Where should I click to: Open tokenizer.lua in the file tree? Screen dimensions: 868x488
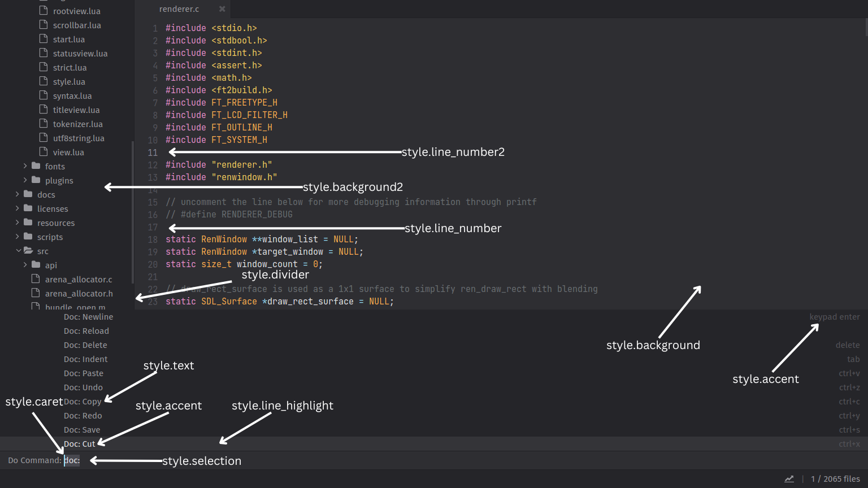tap(78, 124)
